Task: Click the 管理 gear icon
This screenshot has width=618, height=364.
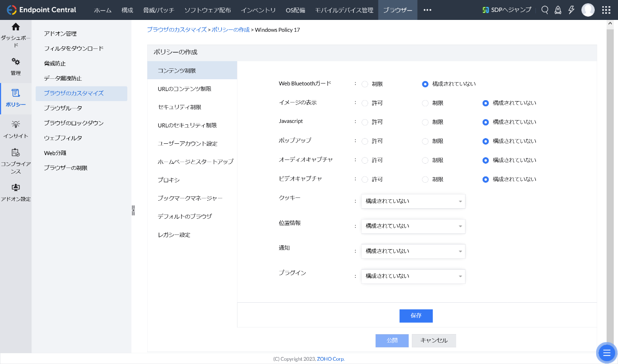Action: [16, 62]
